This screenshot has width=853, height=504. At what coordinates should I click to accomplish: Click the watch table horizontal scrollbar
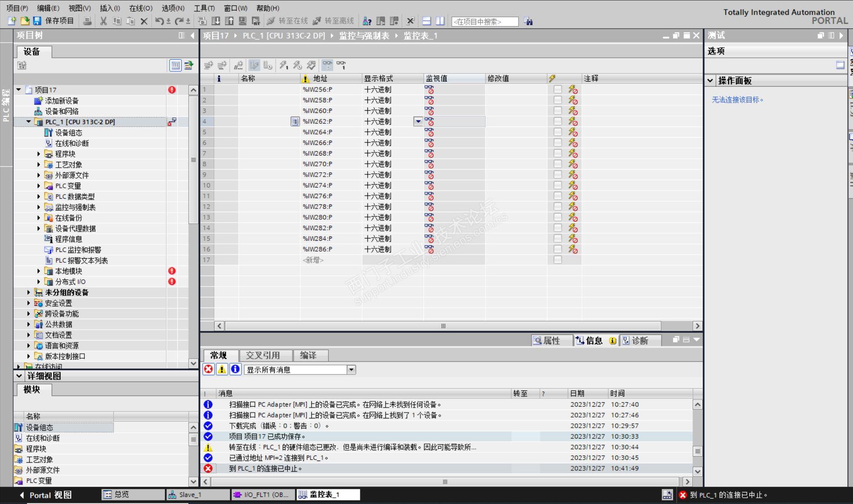point(443,326)
